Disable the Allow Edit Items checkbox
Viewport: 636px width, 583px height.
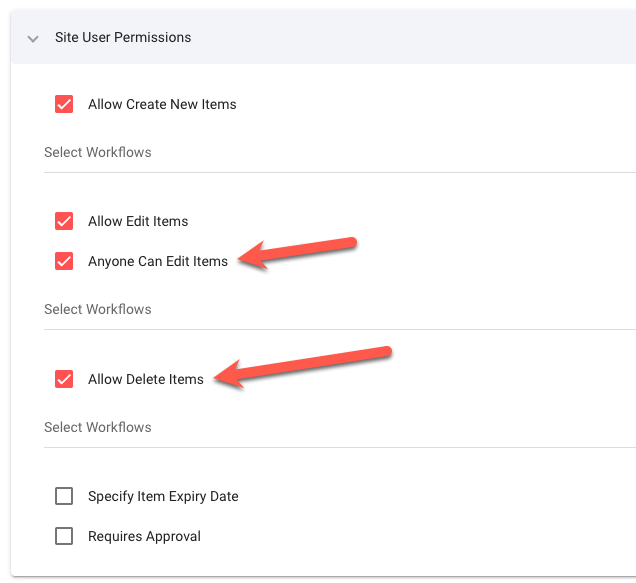point(64,221)
